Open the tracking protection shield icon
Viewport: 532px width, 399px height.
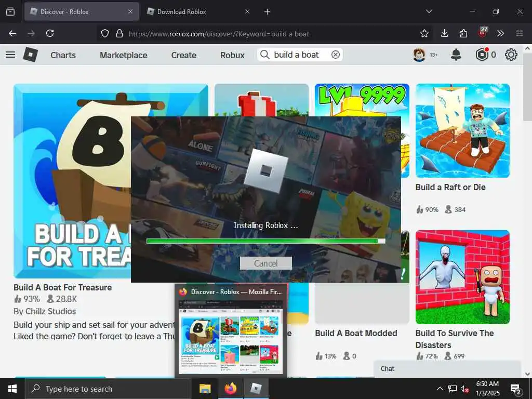[x=105, y=33]
